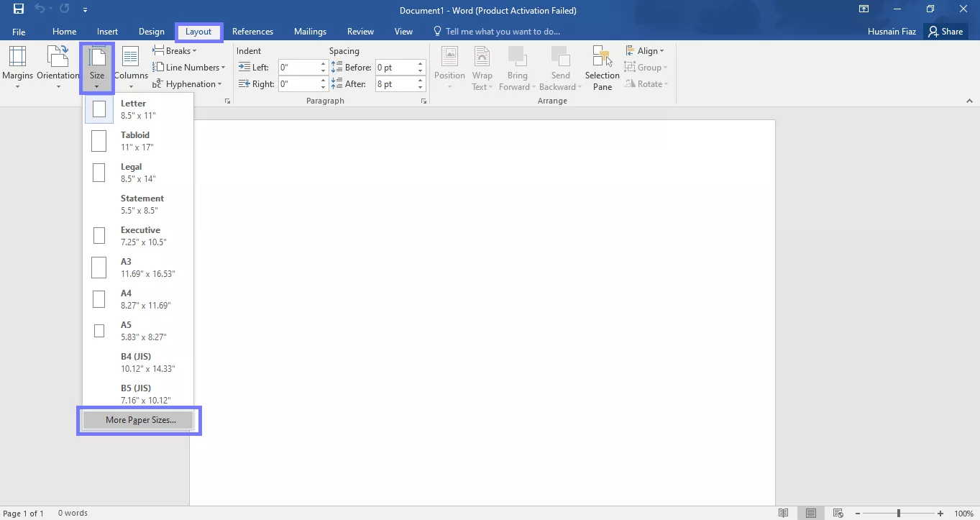
Task: Select the Legal paper size
Action: click(x=138, y=173)
